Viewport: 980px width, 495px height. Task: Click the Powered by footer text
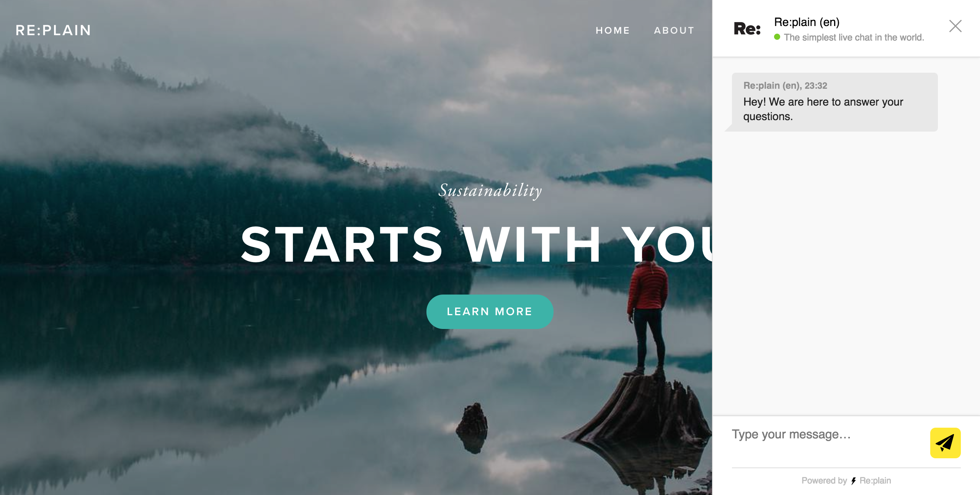coord(824,480)
